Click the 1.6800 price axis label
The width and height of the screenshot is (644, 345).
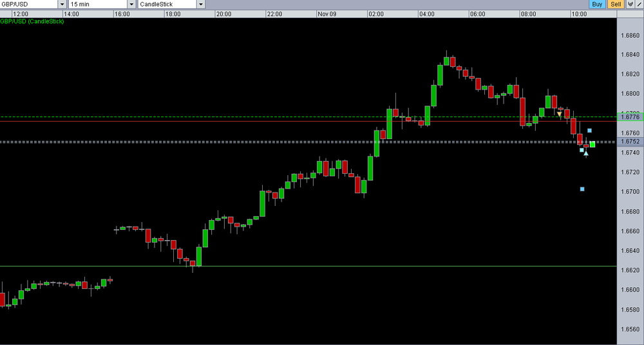[630, 93]
